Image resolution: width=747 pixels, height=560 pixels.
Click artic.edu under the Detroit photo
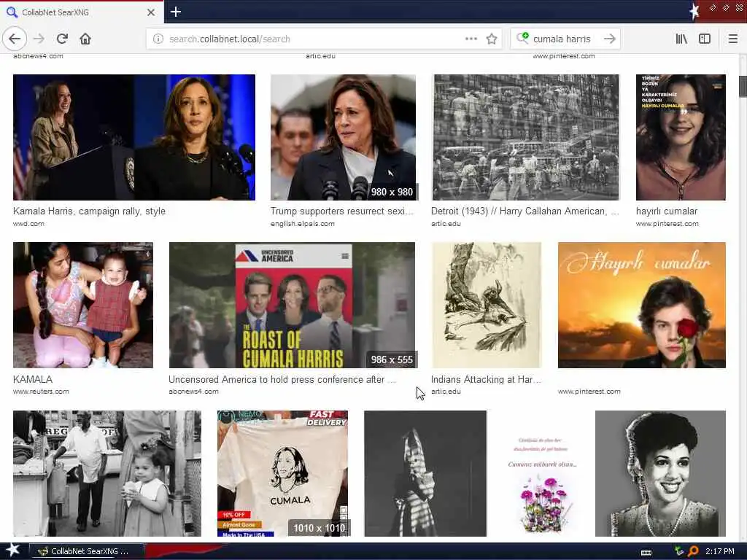coord(446,223)
